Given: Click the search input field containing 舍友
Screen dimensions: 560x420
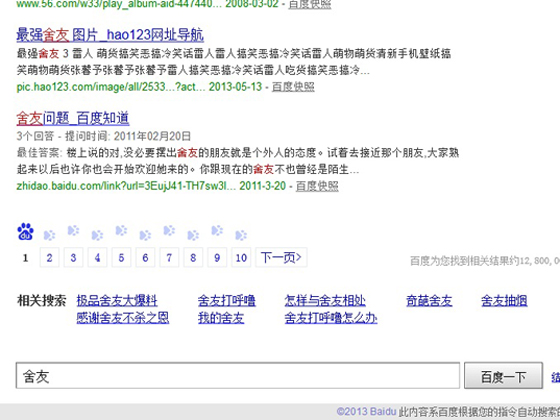Looking at the screenshot, I should (238, 376).
